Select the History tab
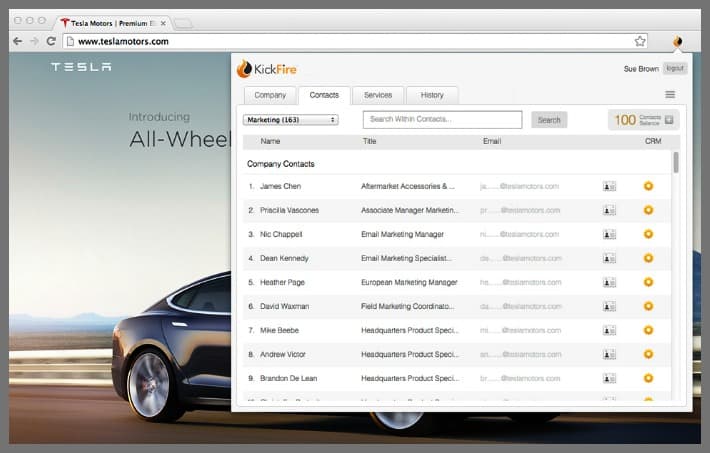 [x=432, y=95]
